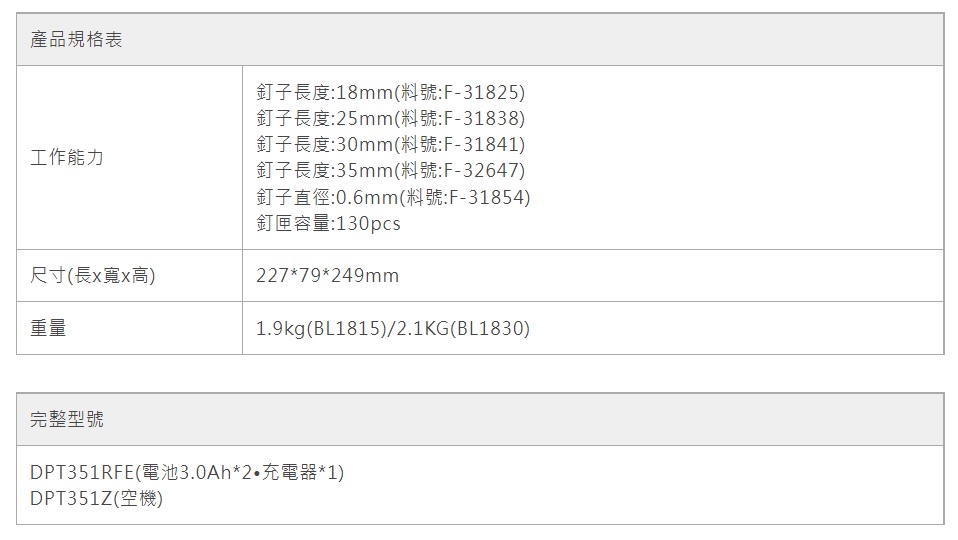This screenshot has height=540, width=958.
Task: Click the 2.1KG(BL1830) weight text
Action: point(463,328)
